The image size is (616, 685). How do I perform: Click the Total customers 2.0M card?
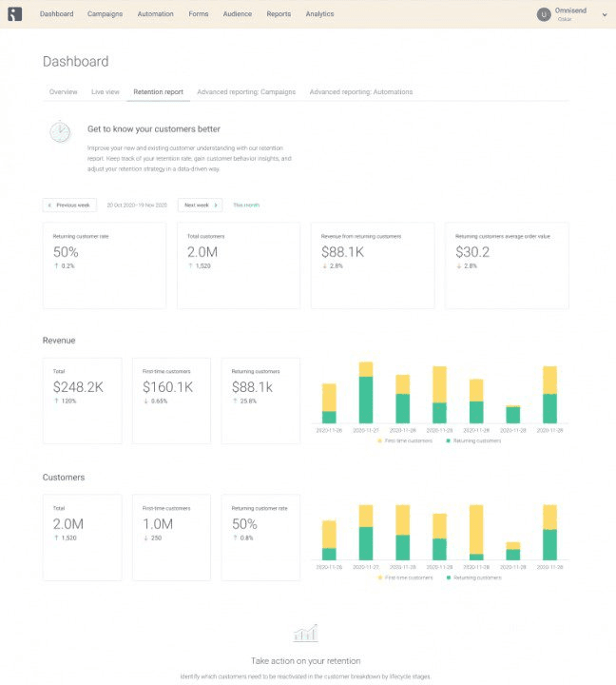coord(239,265)
